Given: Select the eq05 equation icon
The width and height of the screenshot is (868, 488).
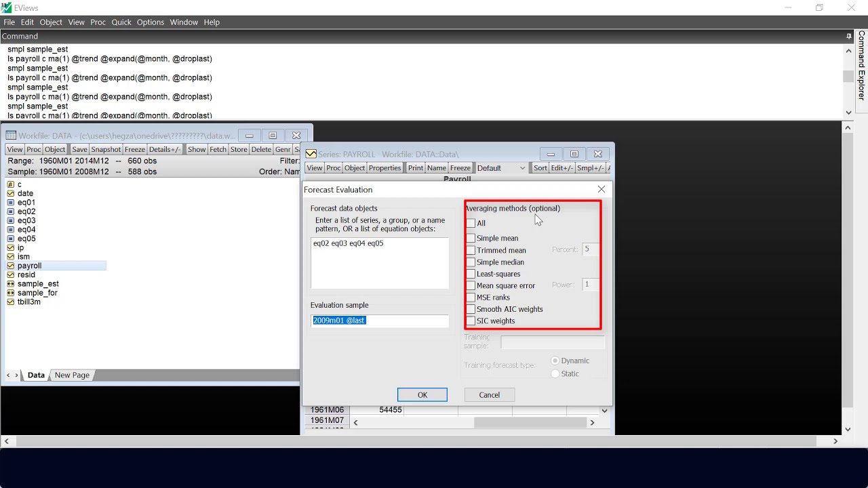Looking at the screenshot, I should point(11,239).
